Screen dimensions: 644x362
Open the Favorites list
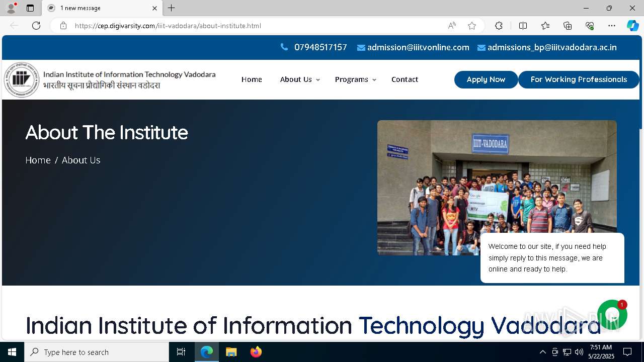(545, 26)
